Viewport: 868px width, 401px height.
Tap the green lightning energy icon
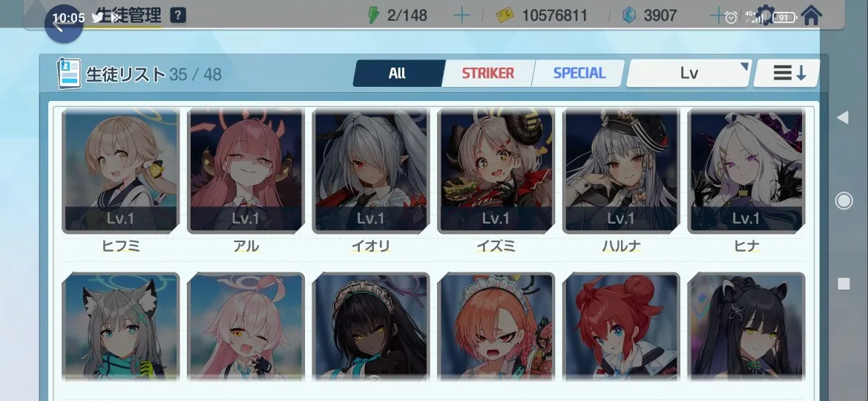click(x=374, y=16)
